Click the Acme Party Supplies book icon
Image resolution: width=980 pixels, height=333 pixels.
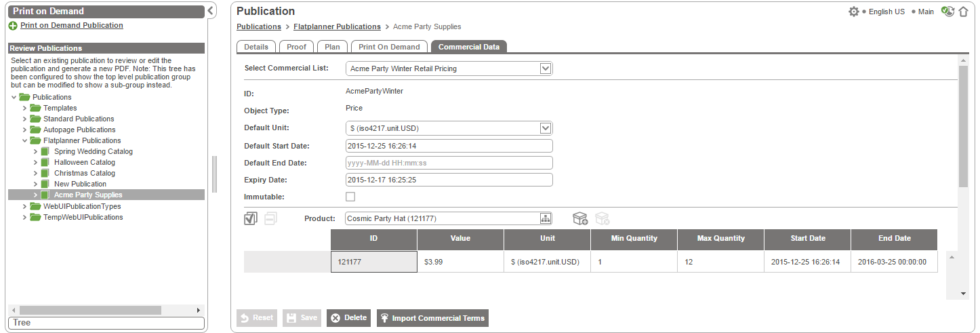click(45, 195)
